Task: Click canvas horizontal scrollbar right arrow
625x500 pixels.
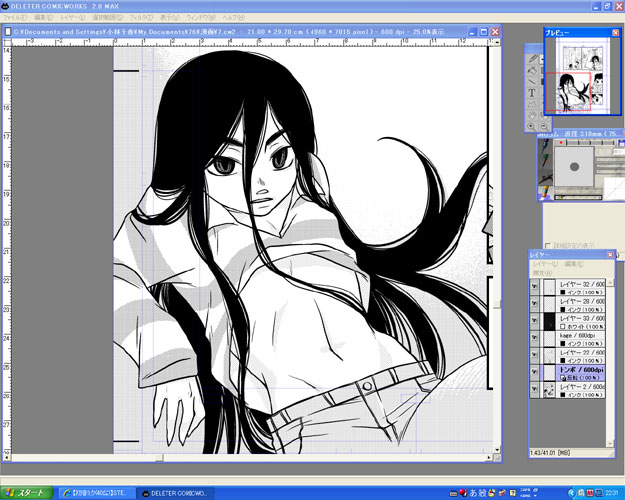Action: click(489, 458)
